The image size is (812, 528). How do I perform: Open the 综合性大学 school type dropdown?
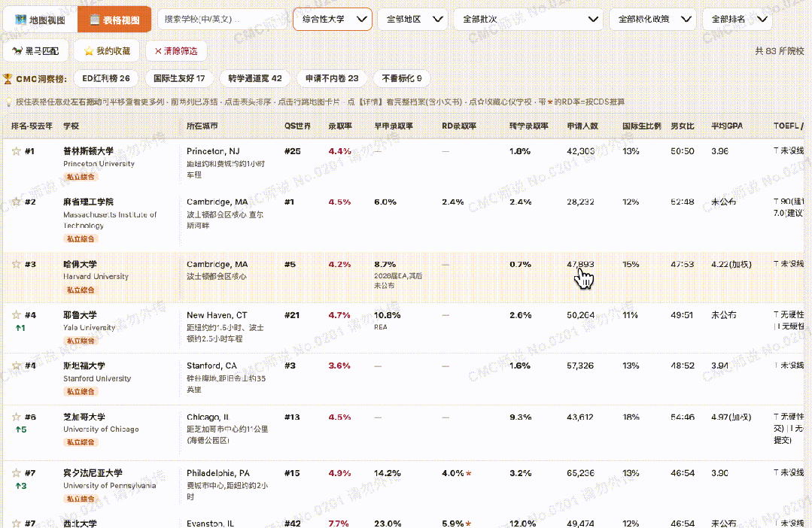point(333,19)
